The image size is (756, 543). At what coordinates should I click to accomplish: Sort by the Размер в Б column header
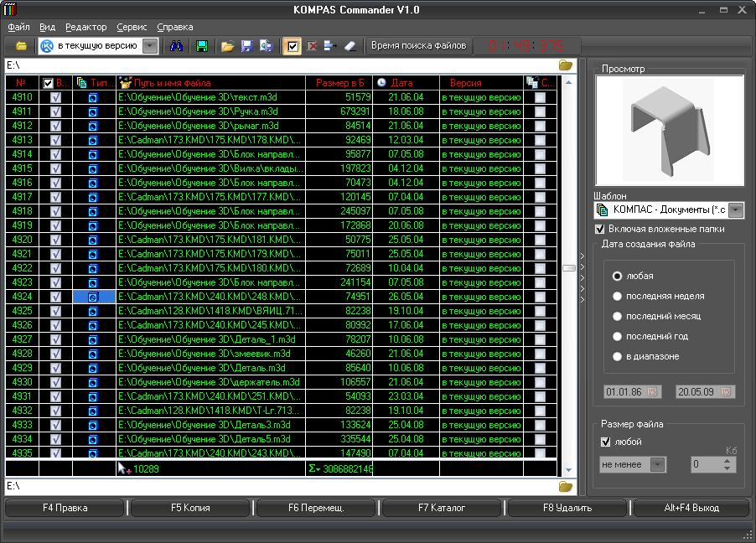pyautogui.click(x=339, y=83)
